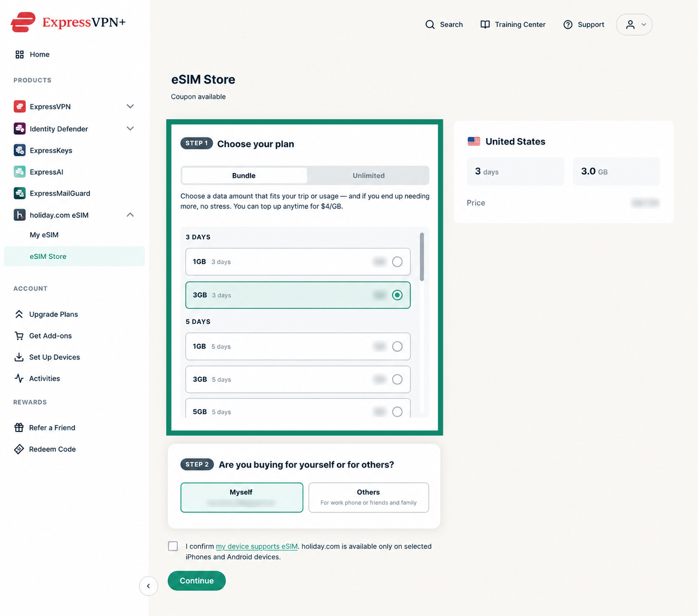Click the Upgrade Plans arrows icon

(19, 314)
